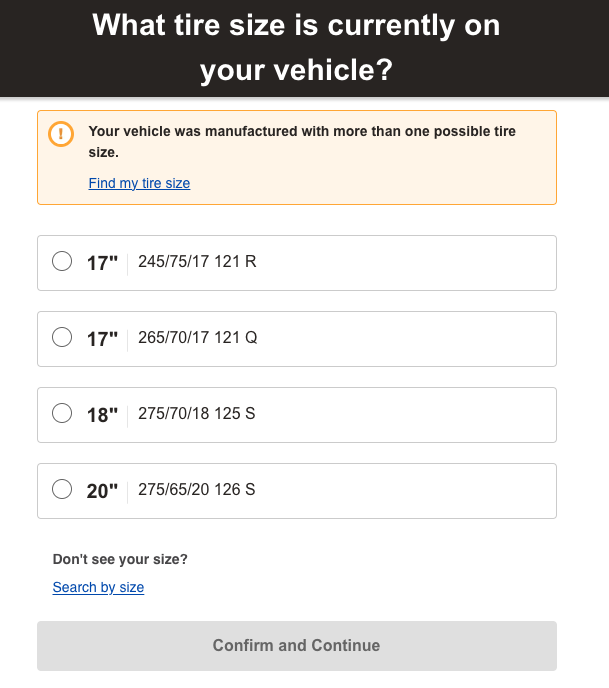Follow the Search by size link
The width and height of the screenshot is (609, 688).
point(98,587)
